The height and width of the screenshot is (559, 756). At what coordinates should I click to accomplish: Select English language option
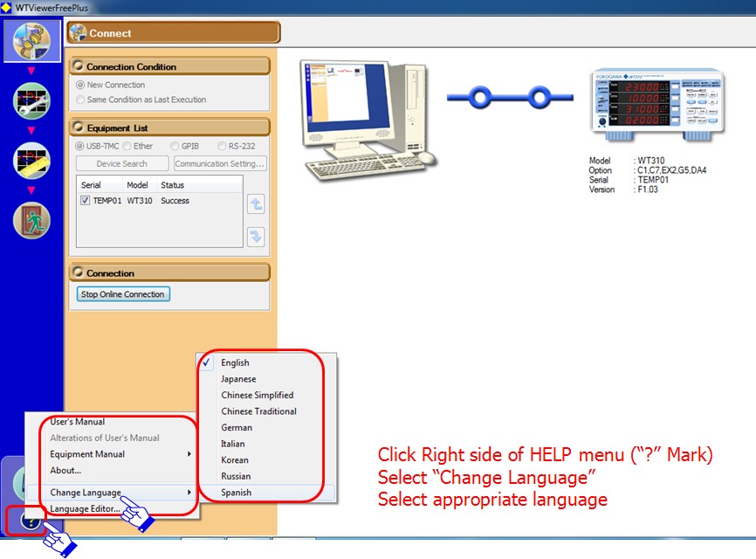pos(266,362)
